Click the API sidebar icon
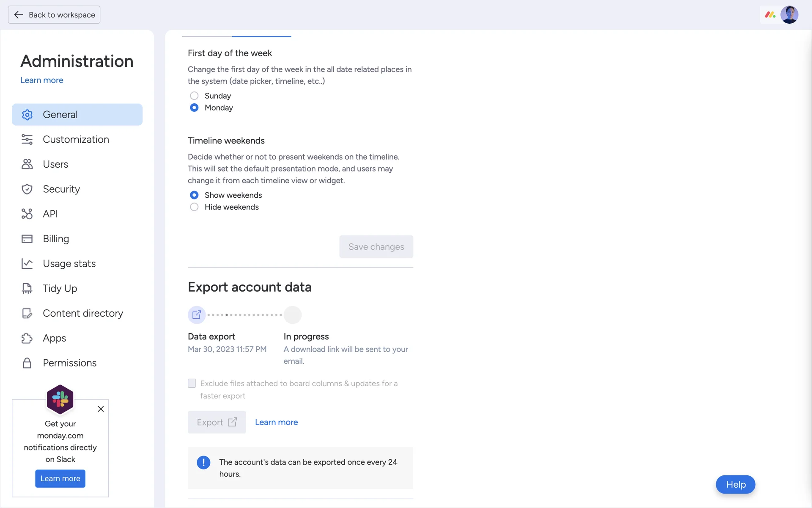This screenshot has width=812, height=508. click(27, 214)
